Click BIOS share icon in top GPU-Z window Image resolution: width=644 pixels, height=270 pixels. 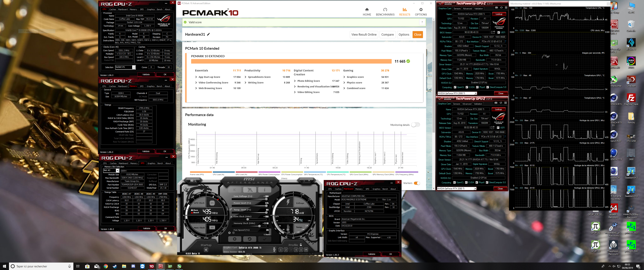click(x=493, y=32)
